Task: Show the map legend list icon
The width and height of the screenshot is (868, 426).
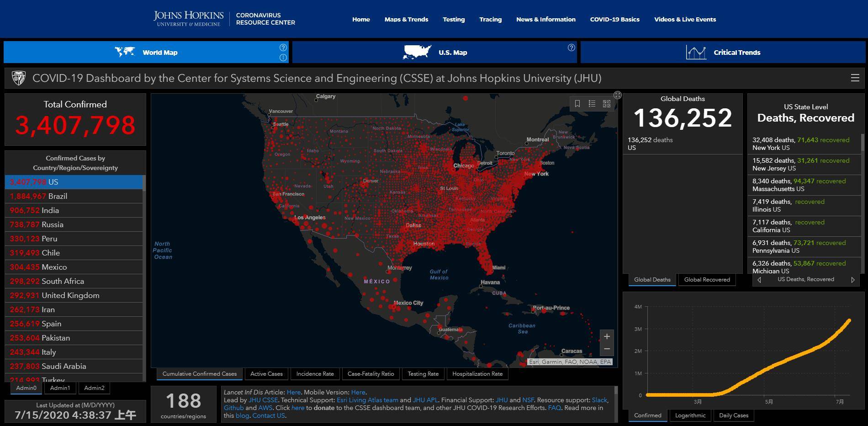Action: coord(592,104)
